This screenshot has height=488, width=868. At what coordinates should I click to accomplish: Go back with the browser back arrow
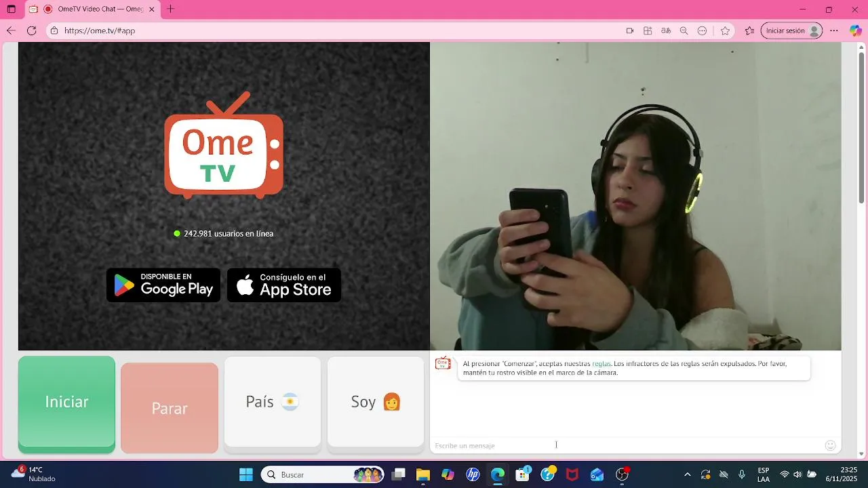(11, 30)
